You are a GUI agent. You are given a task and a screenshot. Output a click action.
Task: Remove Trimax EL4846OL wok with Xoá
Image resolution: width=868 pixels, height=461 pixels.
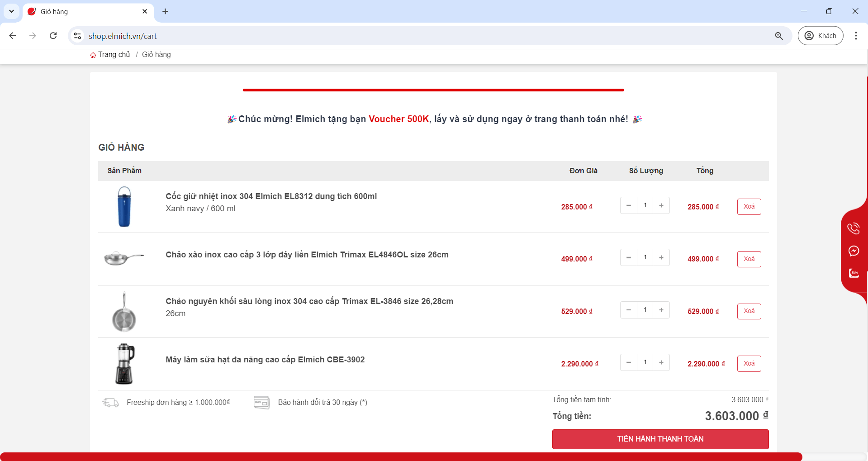pyautogui.click(x=749, y=259)
